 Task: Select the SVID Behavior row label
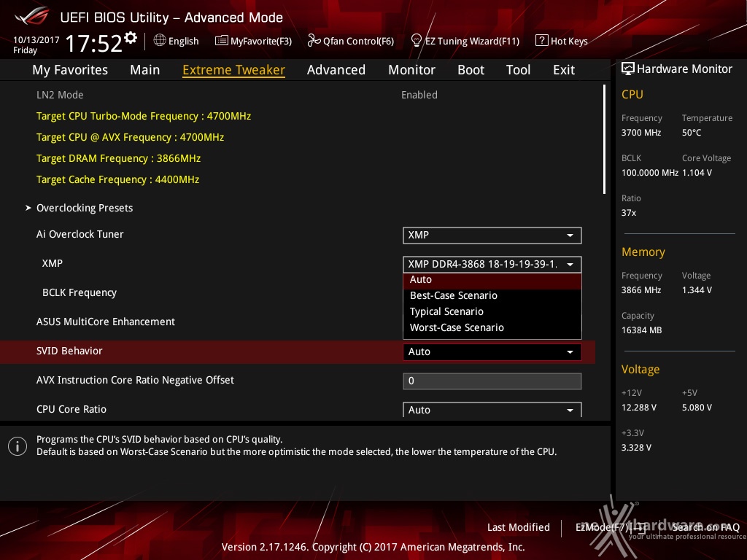click(x=69, y=351)
